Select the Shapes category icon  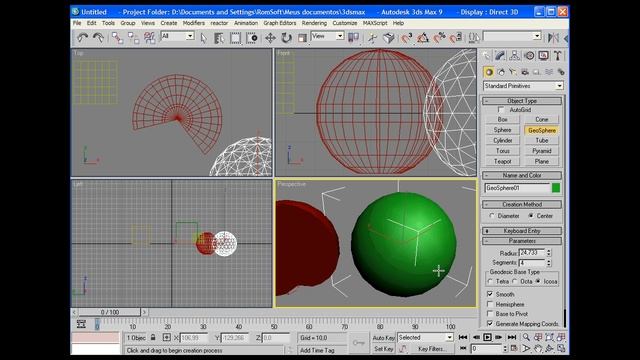tap(501, 72)
